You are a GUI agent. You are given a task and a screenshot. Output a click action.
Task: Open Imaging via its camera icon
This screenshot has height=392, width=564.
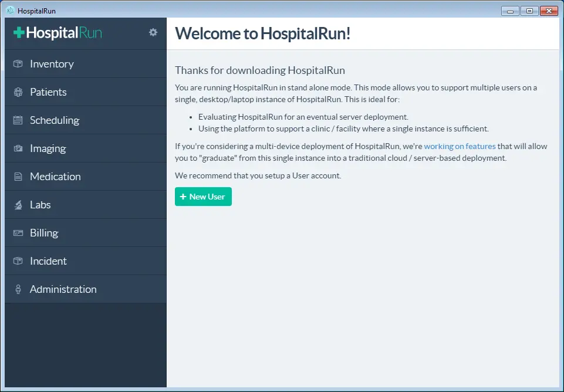(18, 148)
